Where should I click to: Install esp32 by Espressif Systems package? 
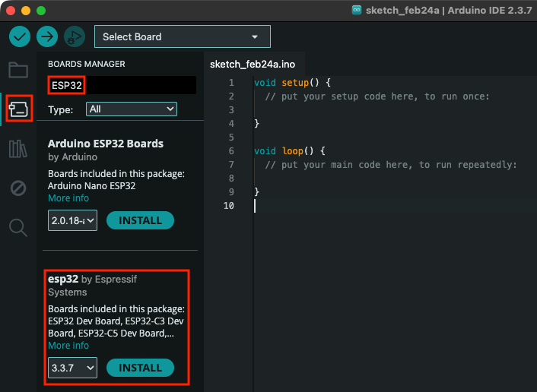(140, 368)
